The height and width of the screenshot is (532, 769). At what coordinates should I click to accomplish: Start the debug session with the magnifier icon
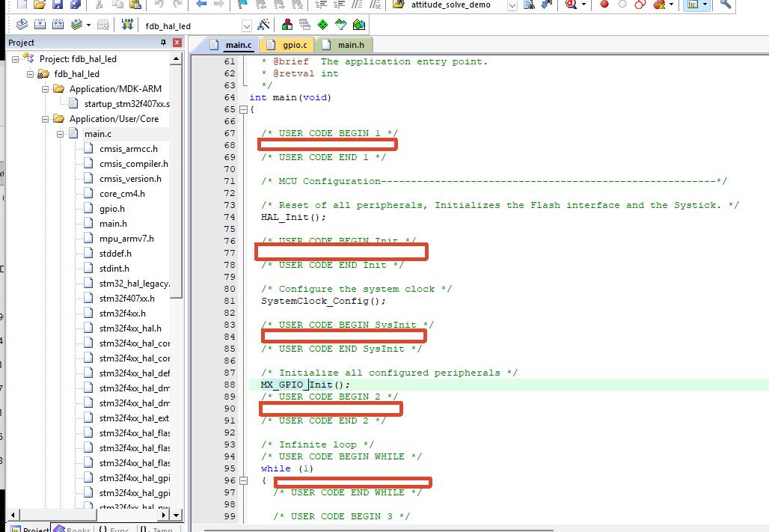571,4
